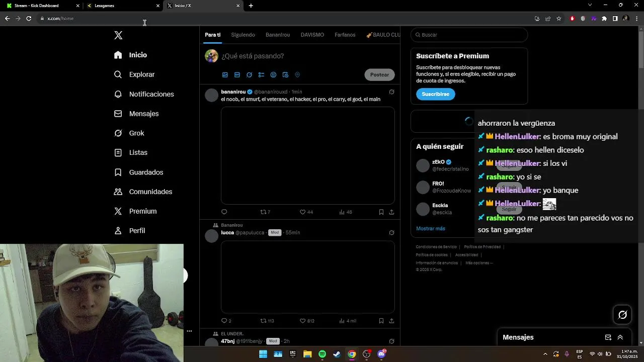Image resolution: width=644 pixels, height=362 pixels.
Task: Open a new Chrome tab
Action: (x=251, y=6)
